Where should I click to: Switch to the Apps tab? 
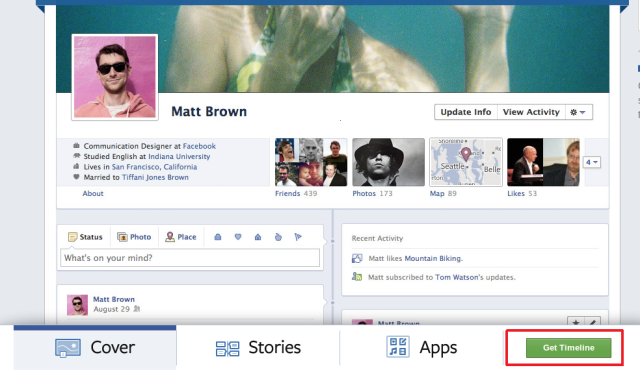tap(421, 348)
